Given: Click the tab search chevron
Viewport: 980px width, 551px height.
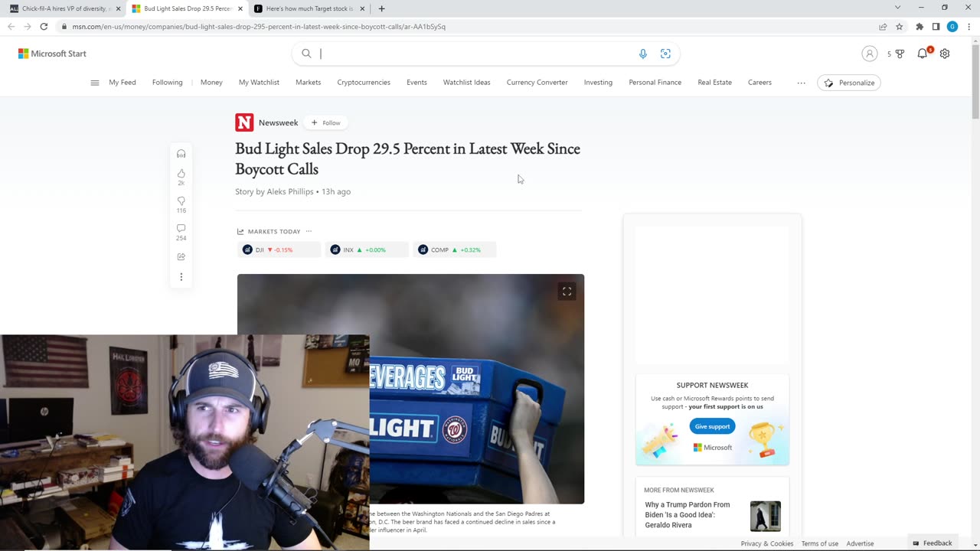Looking at the screenshot, I should click(x=897, y=8).
